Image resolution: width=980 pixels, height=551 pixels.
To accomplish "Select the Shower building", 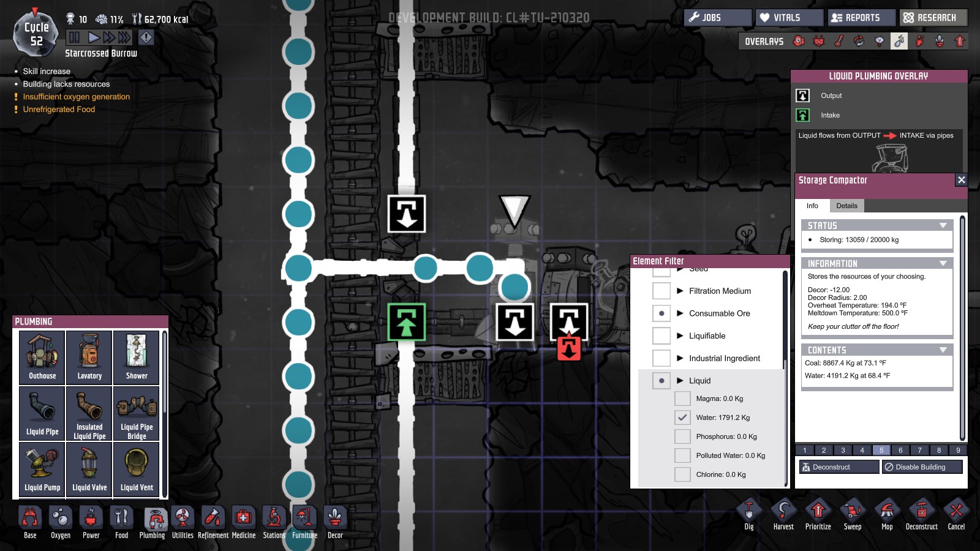I will click(x=137, y=358).
